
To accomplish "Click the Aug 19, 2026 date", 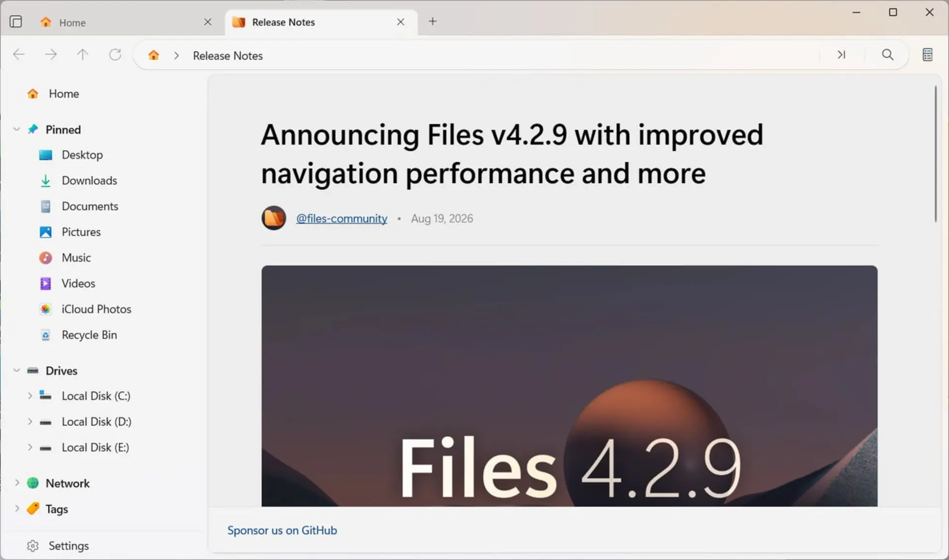I will pyautogui.click(x=442, y=218).
